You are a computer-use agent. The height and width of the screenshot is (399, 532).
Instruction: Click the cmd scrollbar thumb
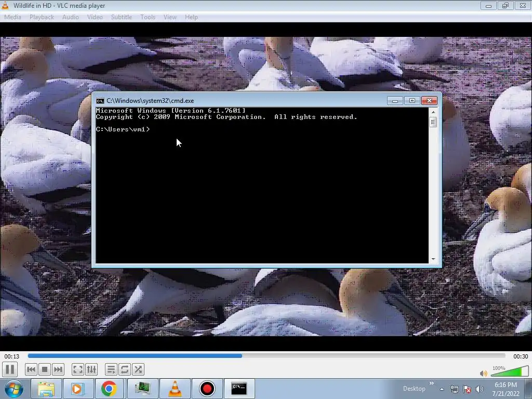click(433, 122)
